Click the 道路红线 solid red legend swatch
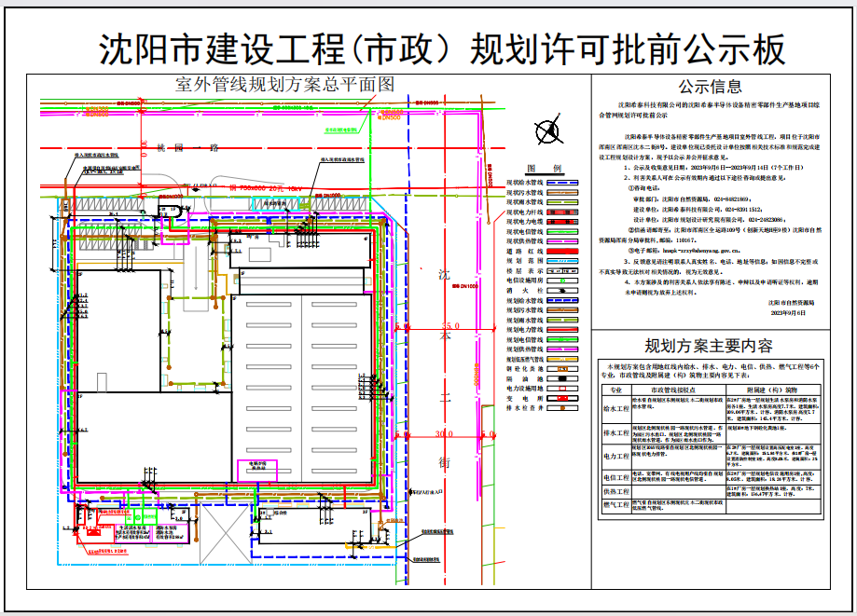The width and height of the screenshot is (857, 616). (x=562, y=252)
